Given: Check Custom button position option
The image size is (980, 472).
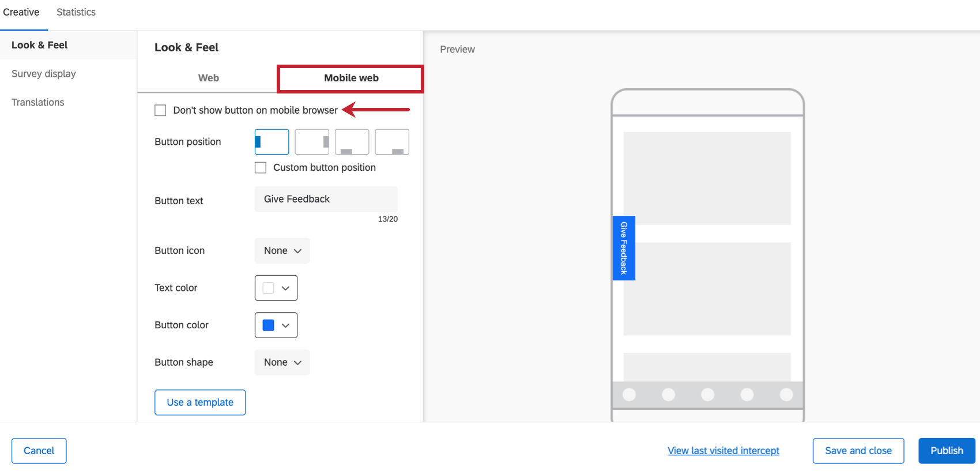Looking at the screenshot, I should pyautogui.click(x=261, y=167).
